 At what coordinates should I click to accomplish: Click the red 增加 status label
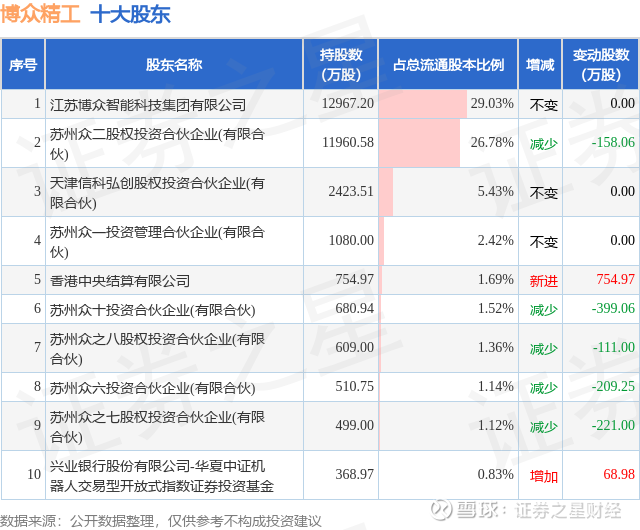point(543,476)
